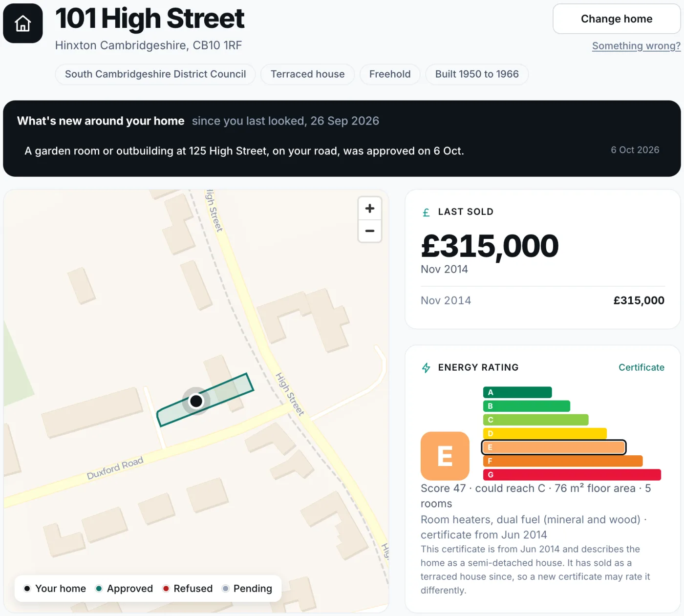Click the home icon beside the address
This screenshot has width=684, height=616.
click(x=23, y=23)
